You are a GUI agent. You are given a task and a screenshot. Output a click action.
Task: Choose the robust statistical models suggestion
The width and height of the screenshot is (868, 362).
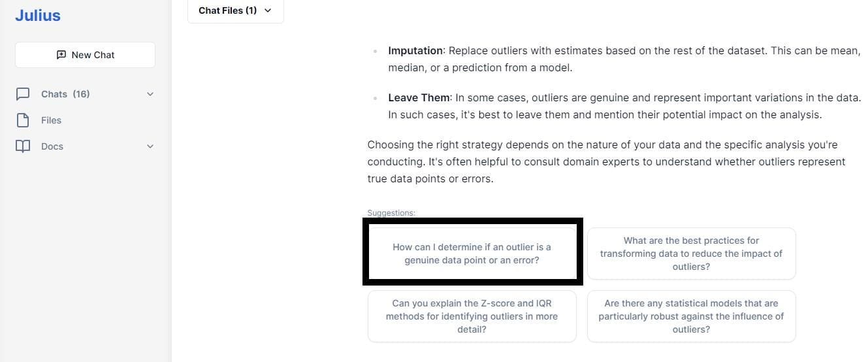[691, 316]
